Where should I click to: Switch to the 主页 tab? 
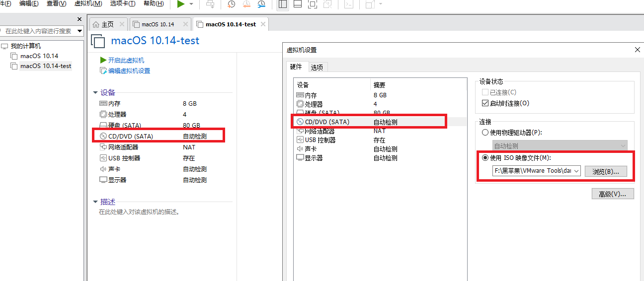[x=108, y=24]
